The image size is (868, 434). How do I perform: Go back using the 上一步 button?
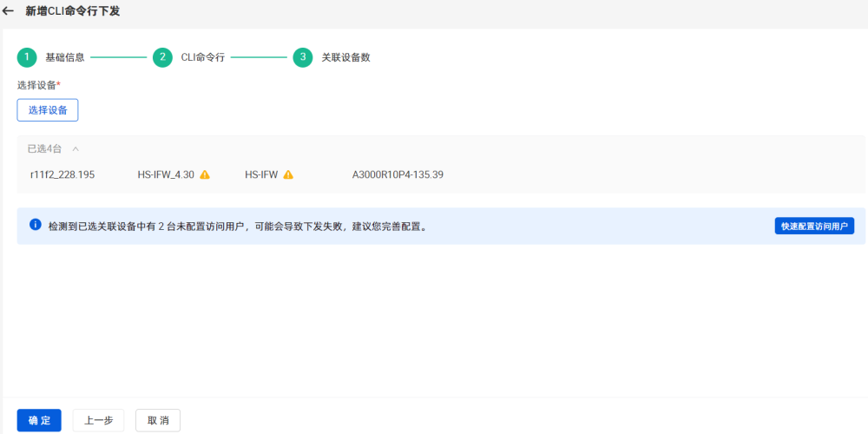pos(98,420)
